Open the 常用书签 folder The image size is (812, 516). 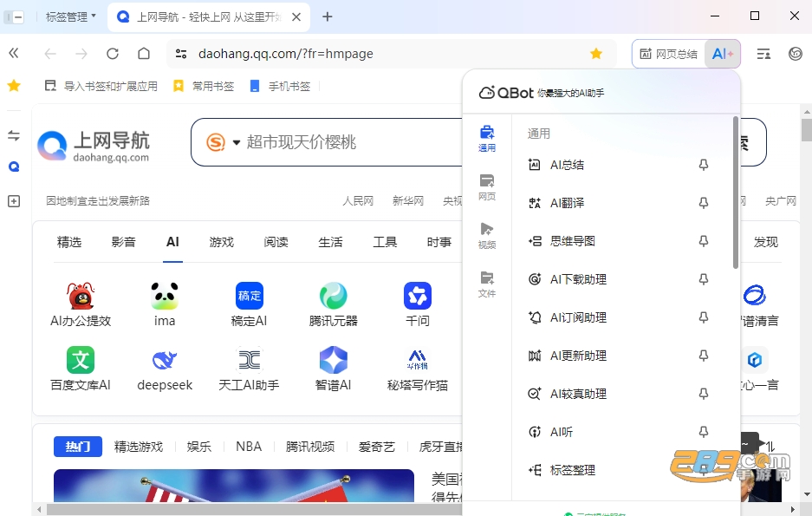pos(204,86)
